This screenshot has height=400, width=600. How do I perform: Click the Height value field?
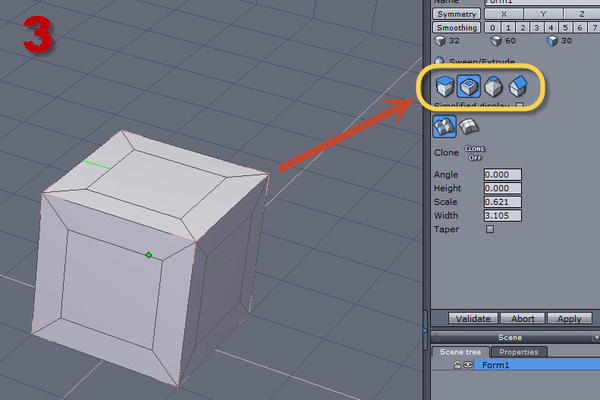tap(502, 188)
